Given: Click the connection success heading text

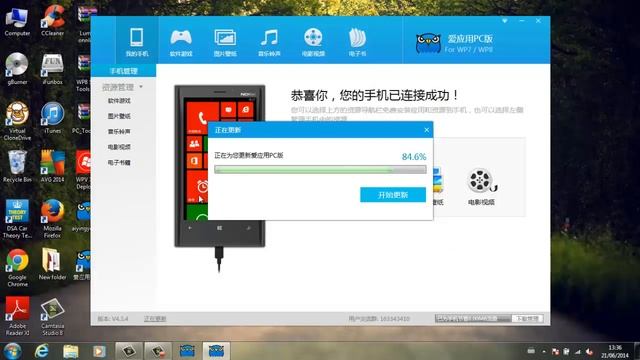Looking at the screenshot, I should [x=375, y=96].
